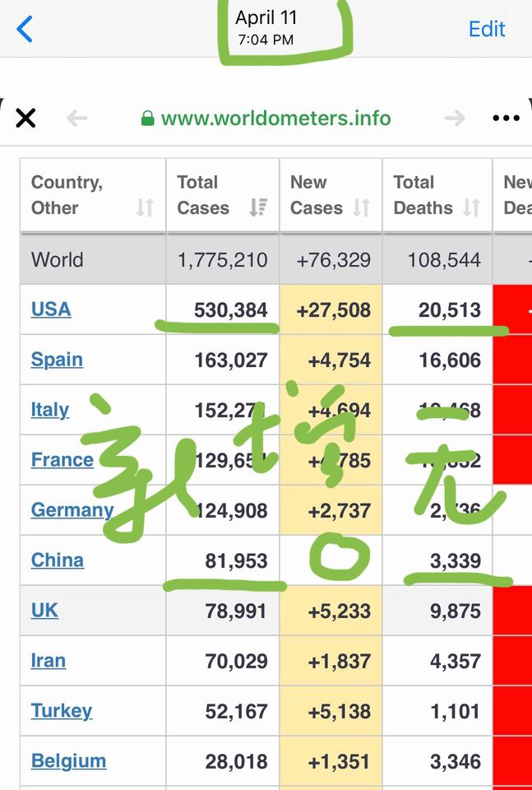Image resolution: width=532 pixels, height=790 pixels.
Task: Open the Turkey country link
Action: coord(62,711)
